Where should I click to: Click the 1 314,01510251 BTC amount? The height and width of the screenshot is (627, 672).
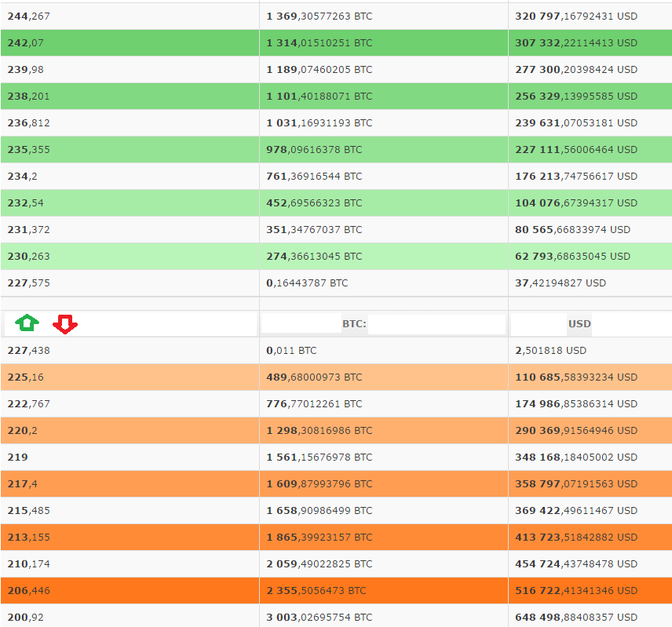coord(320,43)
